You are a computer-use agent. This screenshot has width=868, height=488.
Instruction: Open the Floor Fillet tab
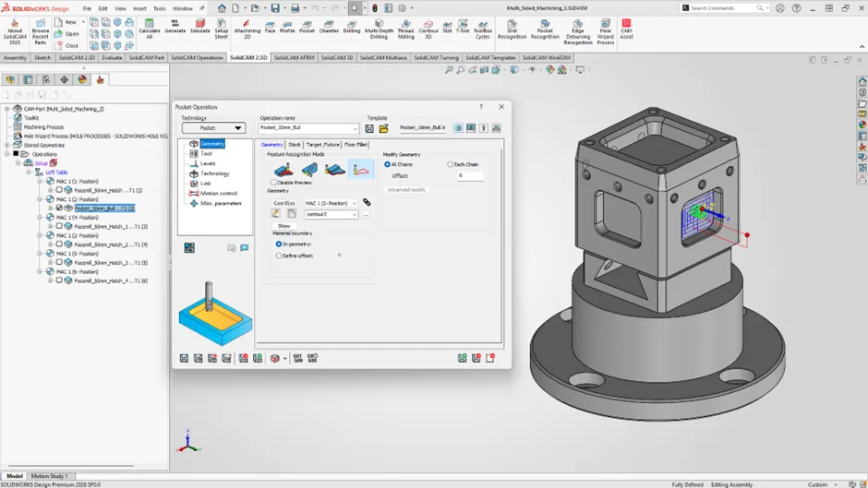356,145
